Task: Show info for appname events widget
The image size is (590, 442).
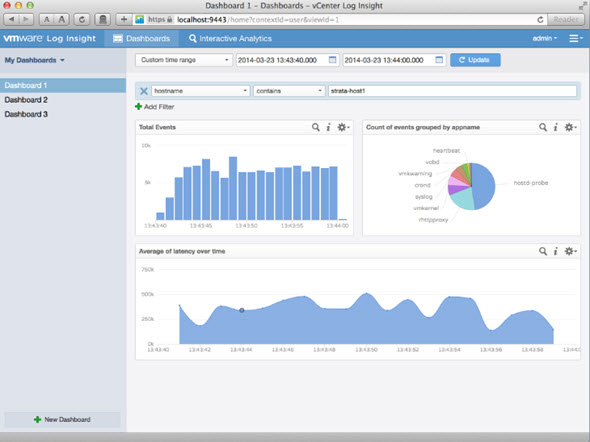Action: pyautogui.click(x=556, y=127)
